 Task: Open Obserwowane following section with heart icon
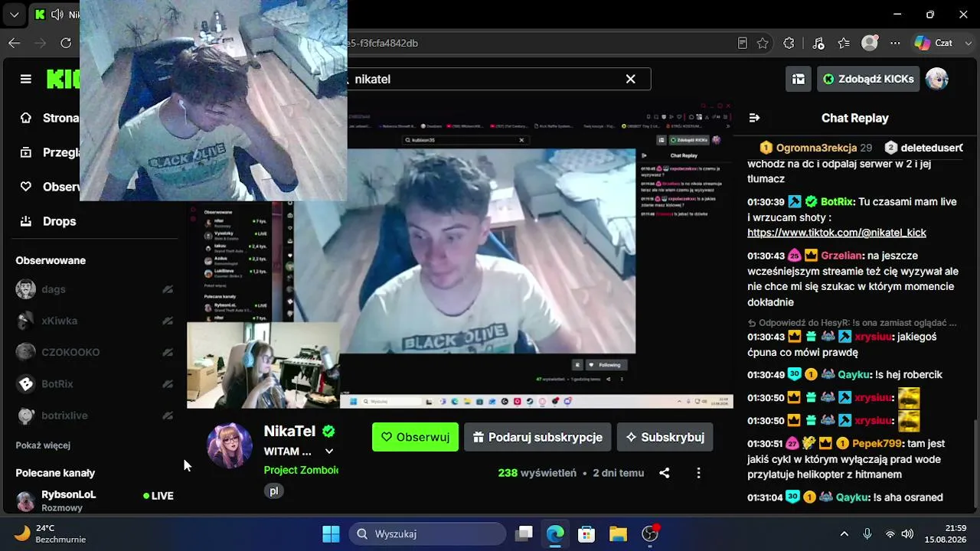point(50,187)
